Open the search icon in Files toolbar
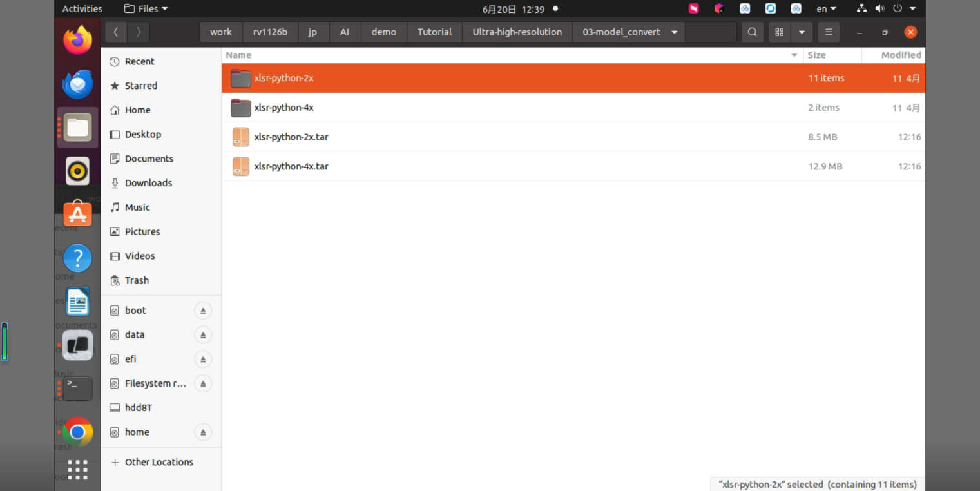Viewport: 980px width, 491px height. pos(752,32)
